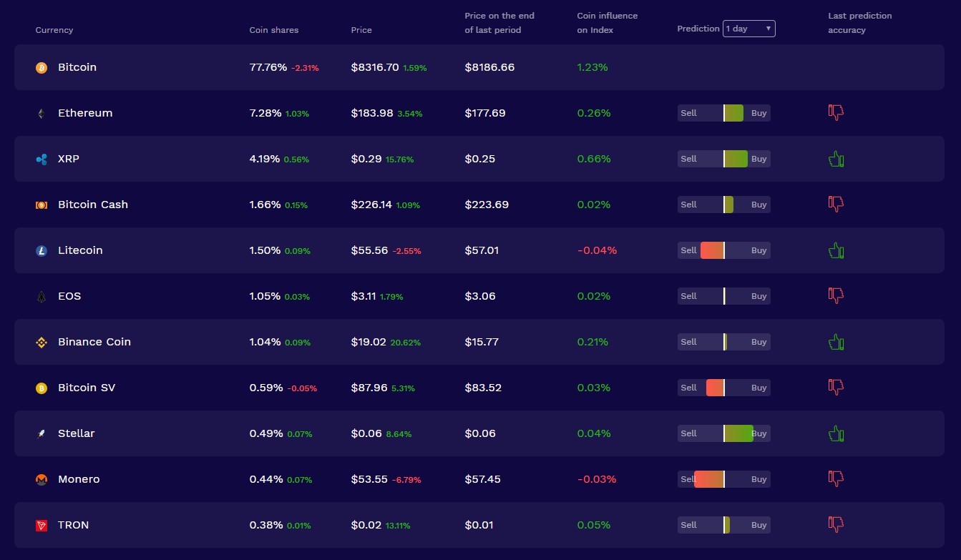The height and width of the screenshot is (560, 961).
Task: Click the TRON coin icon
Action: pos(42,525)
